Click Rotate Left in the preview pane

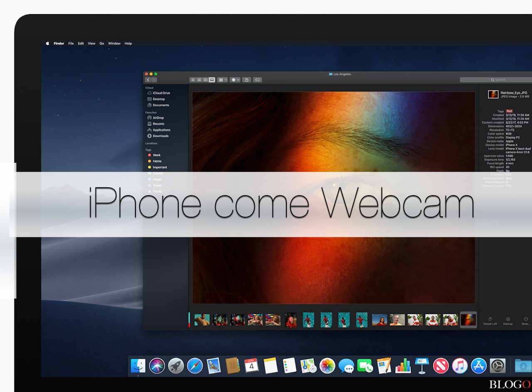pyautogui.click(x=490, y=321)
